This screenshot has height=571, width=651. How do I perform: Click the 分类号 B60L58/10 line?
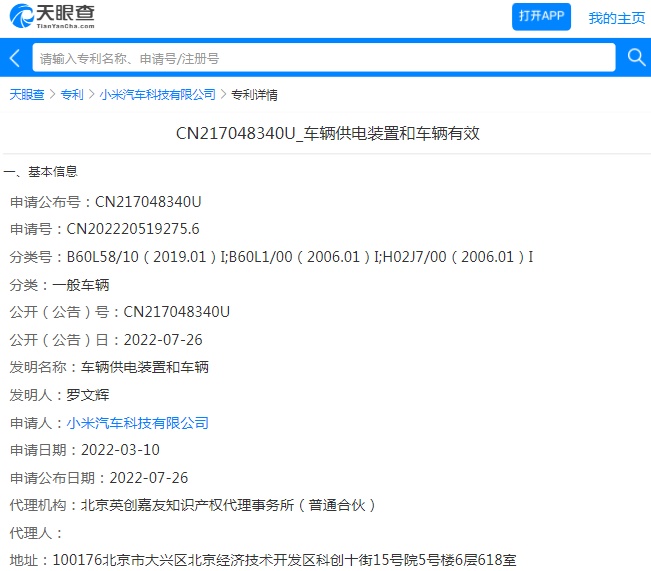[x=272, y=257]
